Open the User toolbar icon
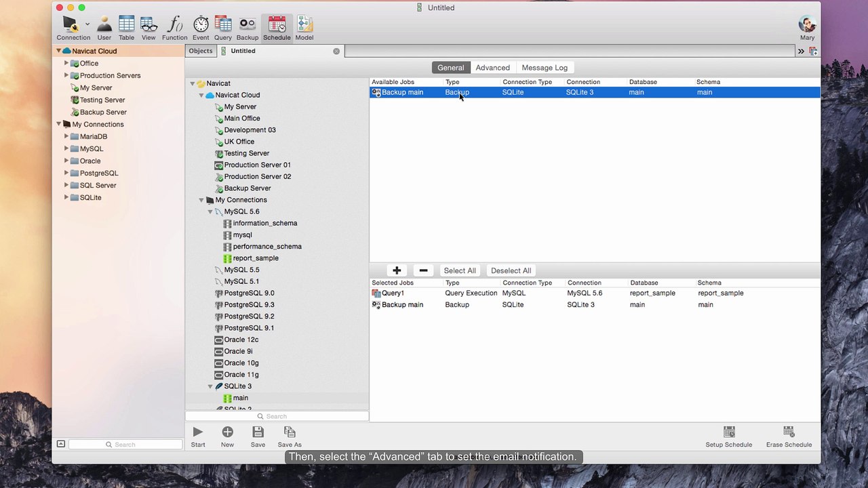Image resolution: width=868 pixels, height=488 pixels. click(104, 24)
